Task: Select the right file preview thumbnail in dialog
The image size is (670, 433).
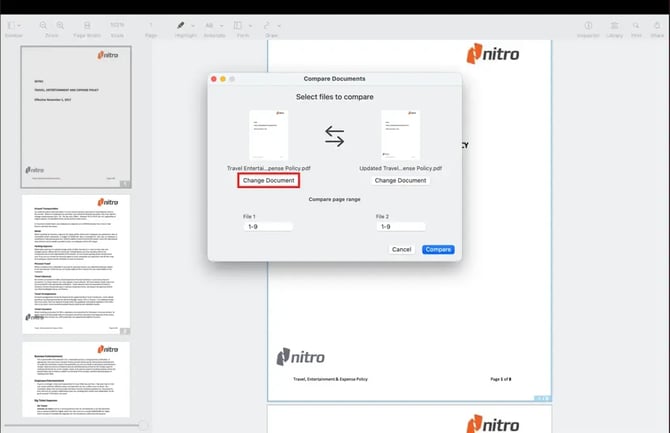Action: (401, 135)
